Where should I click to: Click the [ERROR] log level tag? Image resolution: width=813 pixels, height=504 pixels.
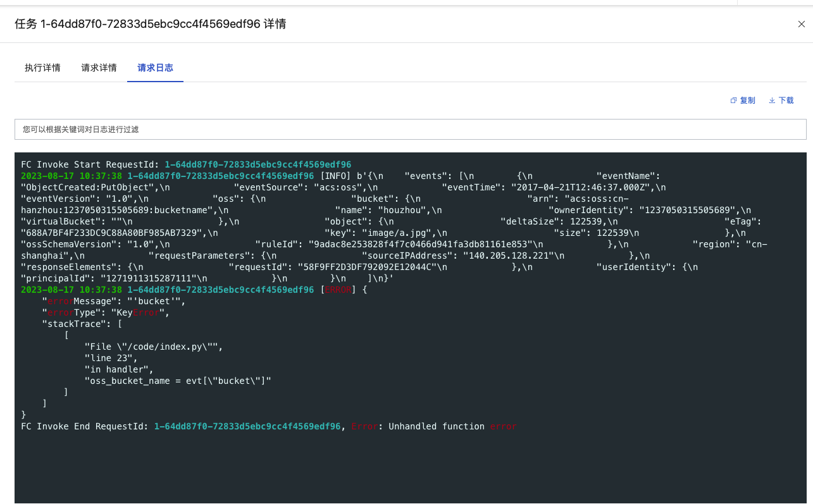[x=338, y=290]
